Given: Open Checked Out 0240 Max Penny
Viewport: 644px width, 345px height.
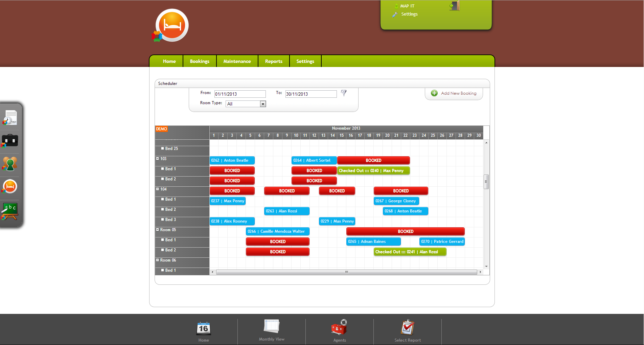Looking at the screenshot, I should 373,170.
